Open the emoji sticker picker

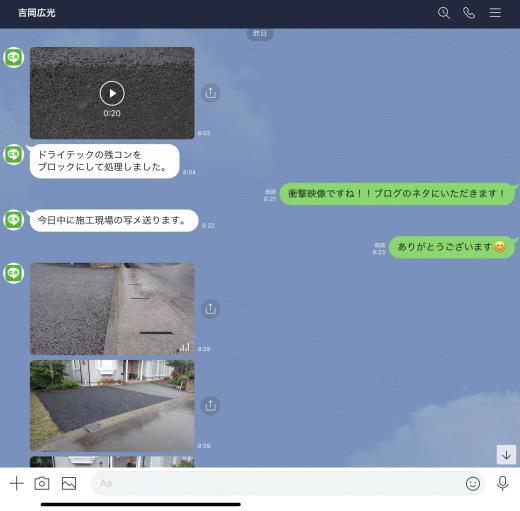coord(473,483)
